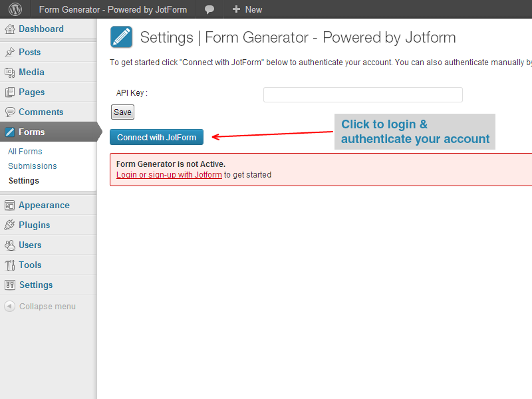Click the Plugins plug icon
532x399 pixels.
(x=10, y=225)
